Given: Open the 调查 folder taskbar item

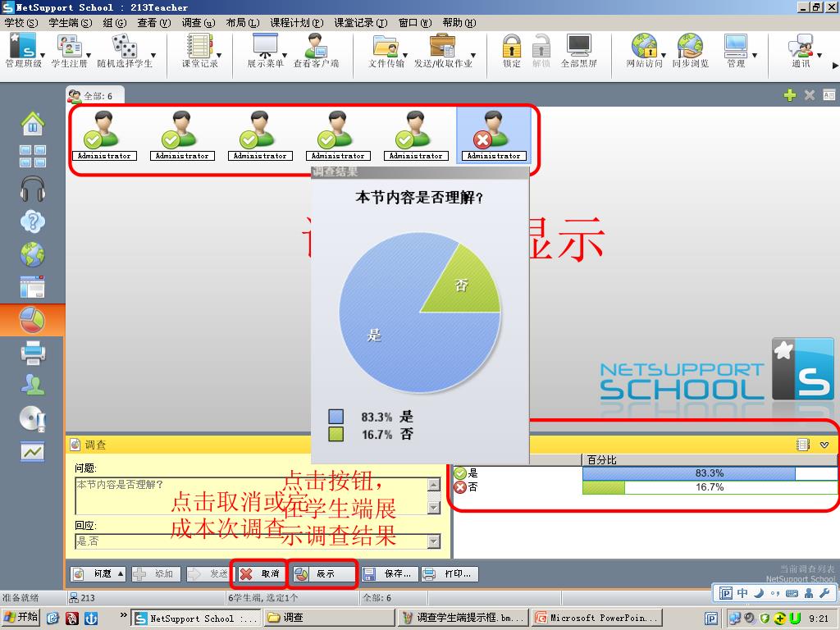Looking at the screenshot, I should (x=330, y=619).
